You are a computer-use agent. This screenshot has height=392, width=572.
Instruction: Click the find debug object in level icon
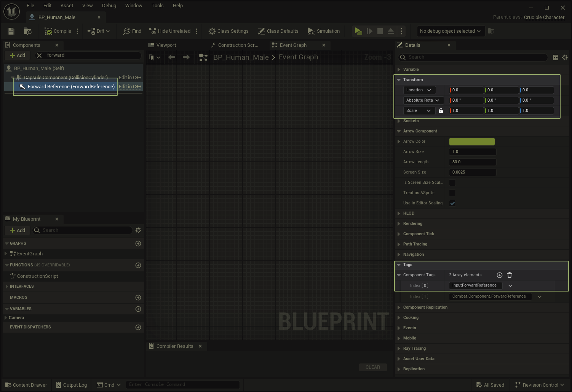tap(491, 31)
